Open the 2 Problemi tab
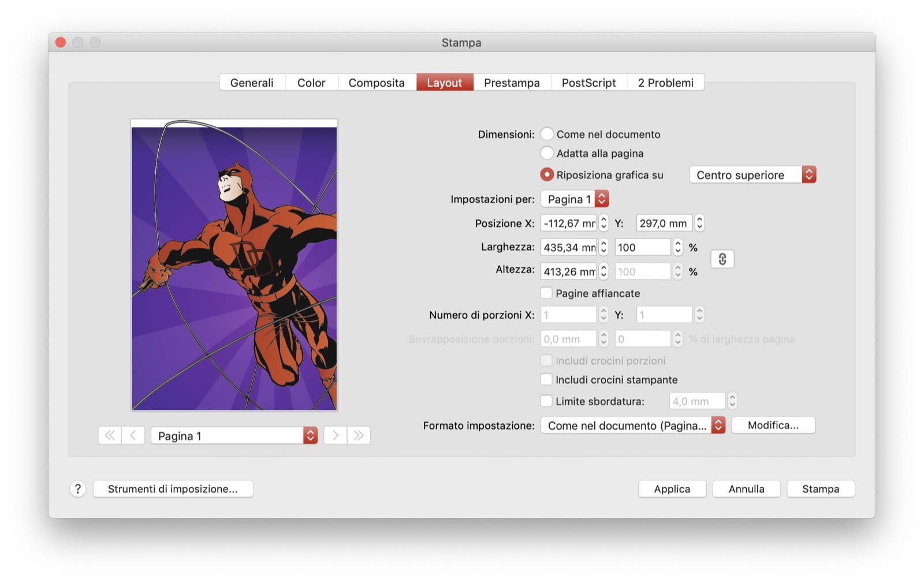 (666, 83)
